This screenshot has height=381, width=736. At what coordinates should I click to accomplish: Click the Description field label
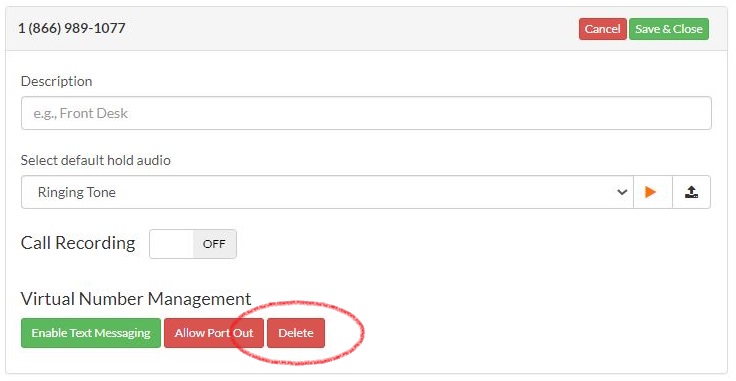pos(56,81)
